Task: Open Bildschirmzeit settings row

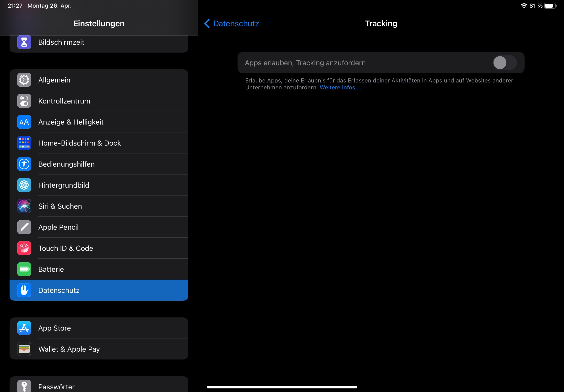Action: 99,43
